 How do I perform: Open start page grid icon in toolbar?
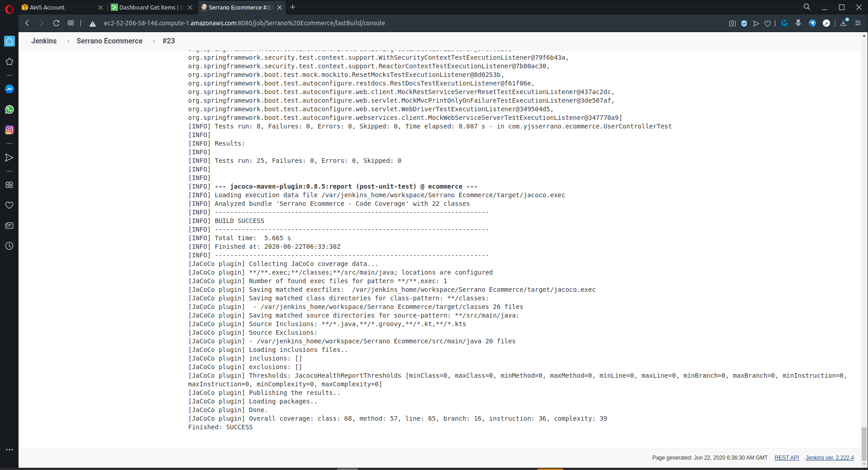point(71,23)
